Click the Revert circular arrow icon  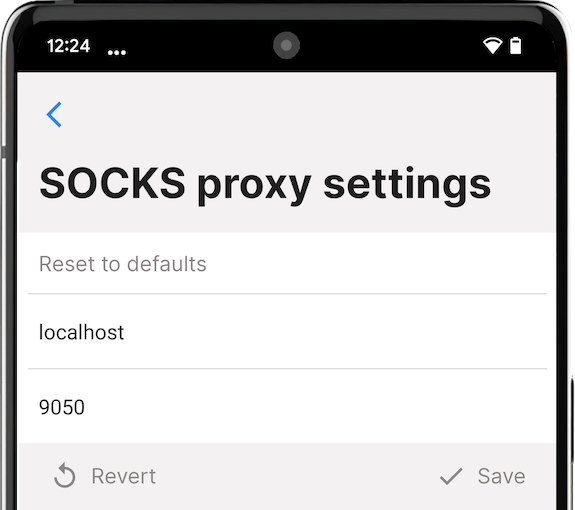pyautogui.click(x=65, y=476)
